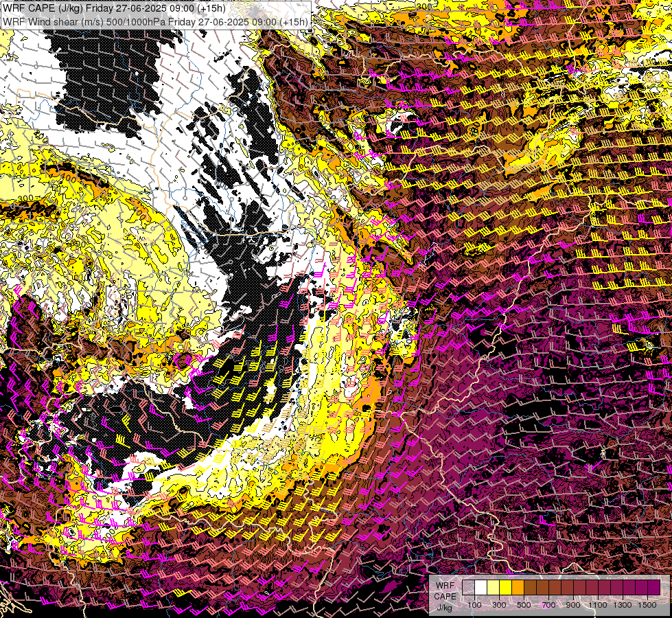Click the '300' legend value label
The width and height of the screenshot is (672, 618).
(499, 605)
